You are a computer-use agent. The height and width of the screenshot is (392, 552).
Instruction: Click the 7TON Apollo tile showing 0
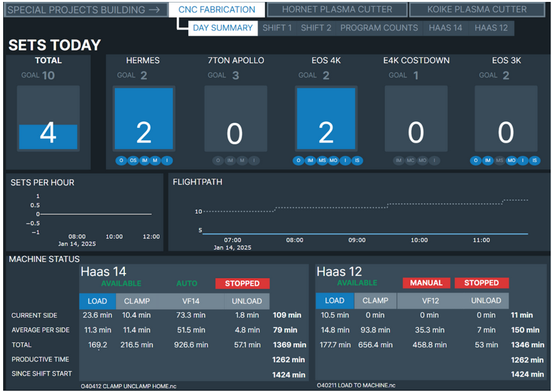(x=235, y=119)
